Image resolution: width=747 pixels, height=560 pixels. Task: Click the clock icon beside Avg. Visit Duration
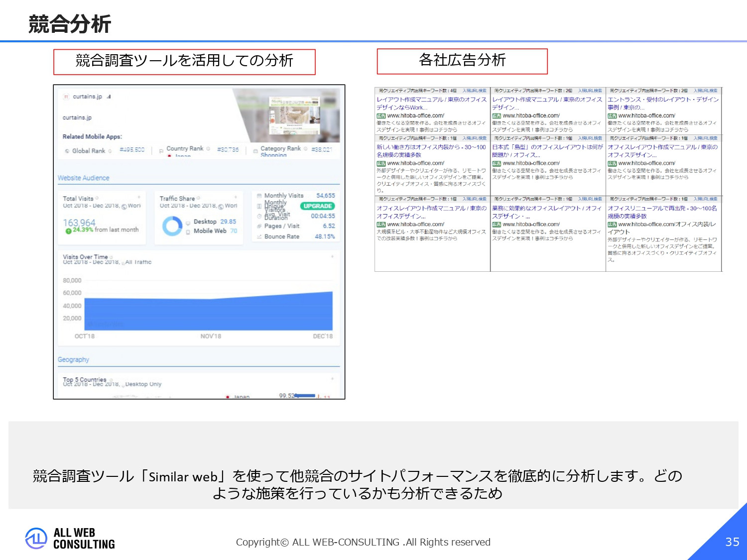click(x=259, y=215)
